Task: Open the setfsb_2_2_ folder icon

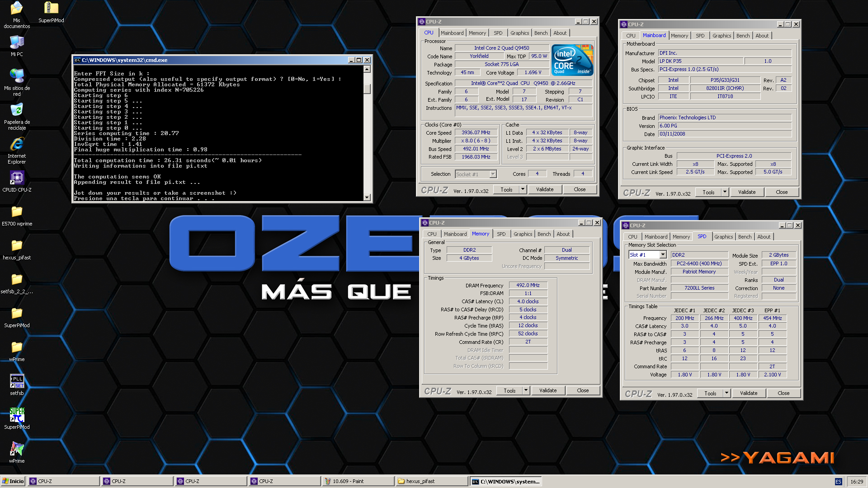Action: point(17,283)
